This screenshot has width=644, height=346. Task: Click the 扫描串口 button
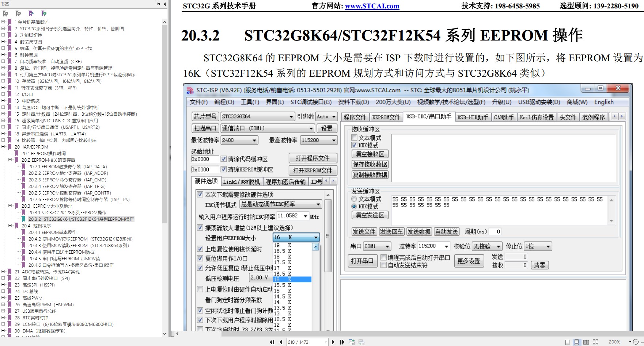tap(205, 128)
